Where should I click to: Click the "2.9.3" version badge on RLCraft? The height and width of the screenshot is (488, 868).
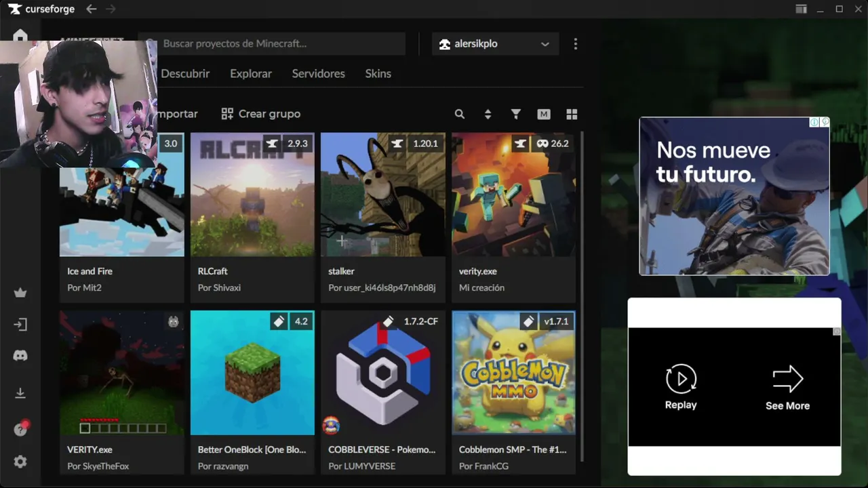[x=298, y=144]
